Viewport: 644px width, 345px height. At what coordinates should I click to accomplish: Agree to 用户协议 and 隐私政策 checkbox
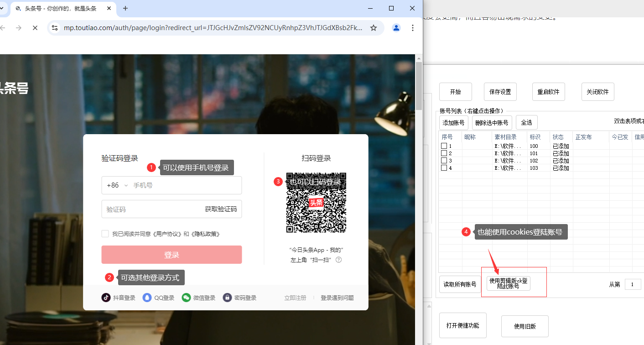pos(105,234)
